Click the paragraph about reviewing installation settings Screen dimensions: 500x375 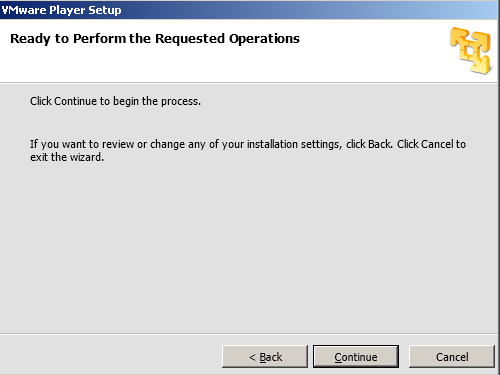pos(248,150)
